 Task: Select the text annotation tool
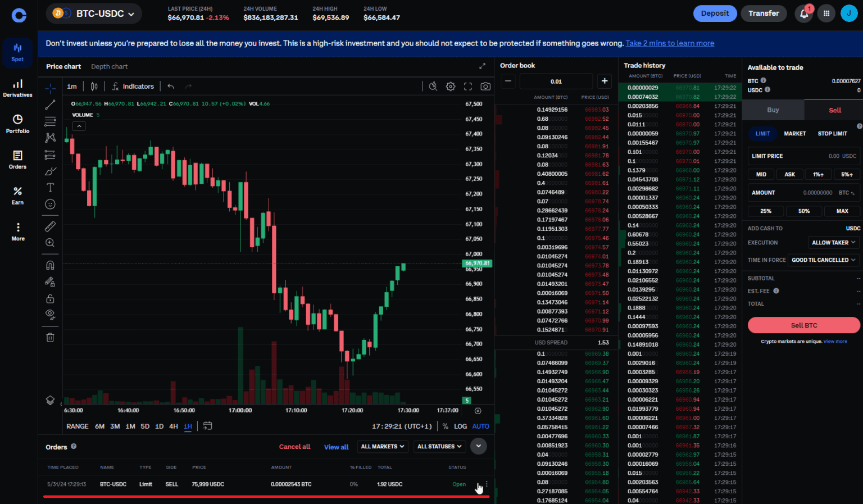click(x=50, y=187)
